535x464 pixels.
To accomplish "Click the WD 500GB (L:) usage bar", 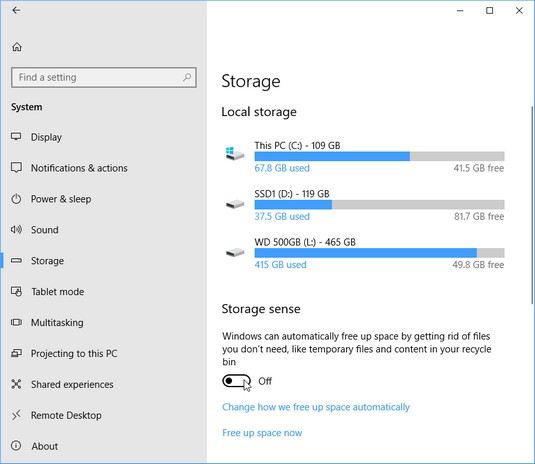I will (379, 253).
